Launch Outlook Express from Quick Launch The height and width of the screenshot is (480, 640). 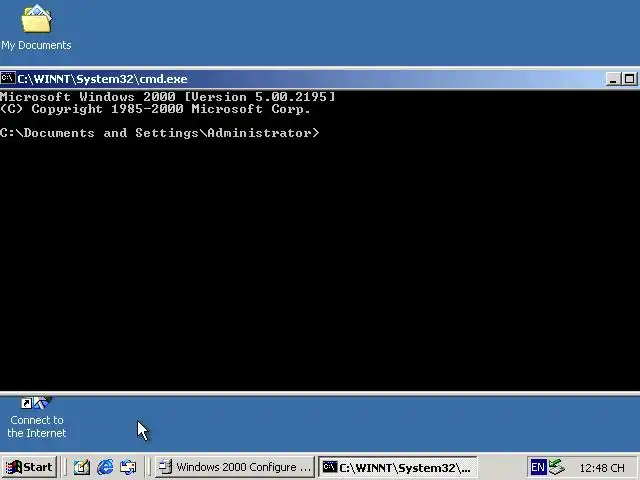pos(128,467)
